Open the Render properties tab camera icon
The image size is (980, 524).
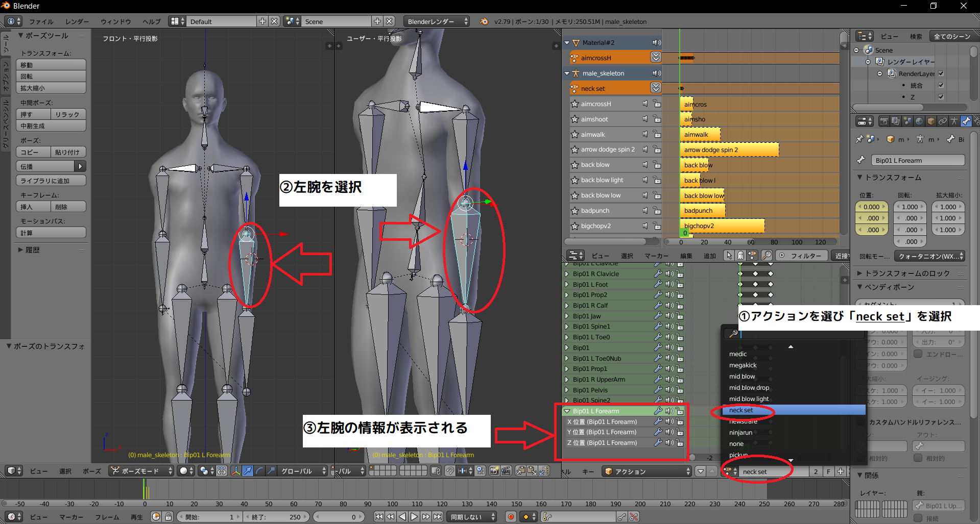(x=884, y=121)
